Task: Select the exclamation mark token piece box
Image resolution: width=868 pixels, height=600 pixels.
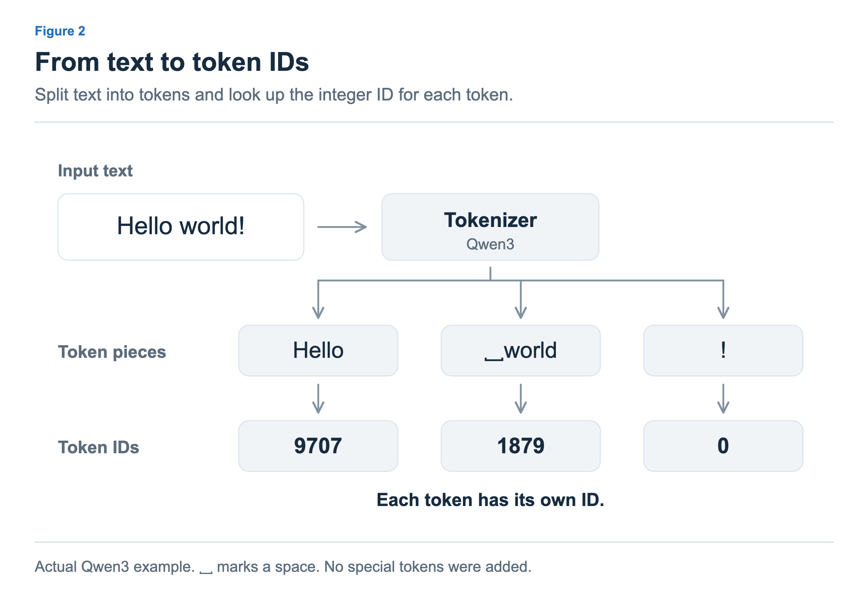Action: coord(723,351)
